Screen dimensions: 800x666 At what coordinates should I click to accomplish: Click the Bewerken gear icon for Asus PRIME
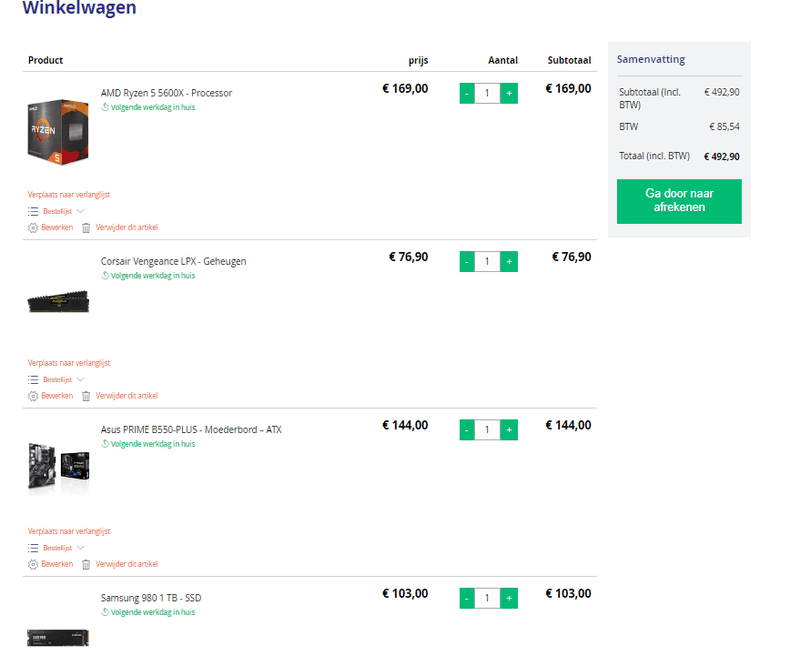click(x=33, y=564)
